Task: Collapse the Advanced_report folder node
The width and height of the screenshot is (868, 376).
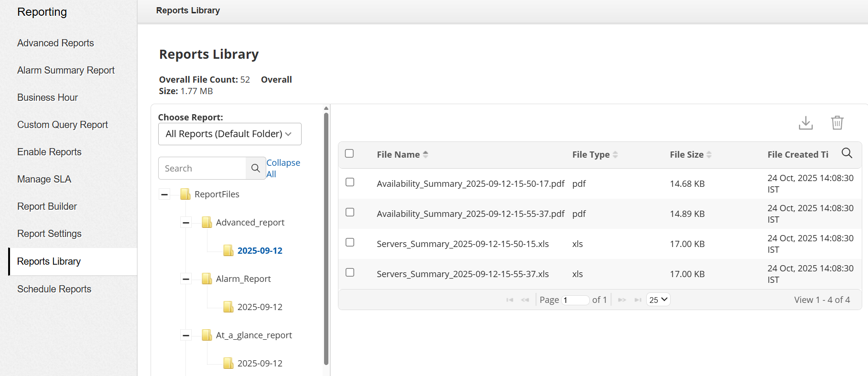Action: [186, 223]
